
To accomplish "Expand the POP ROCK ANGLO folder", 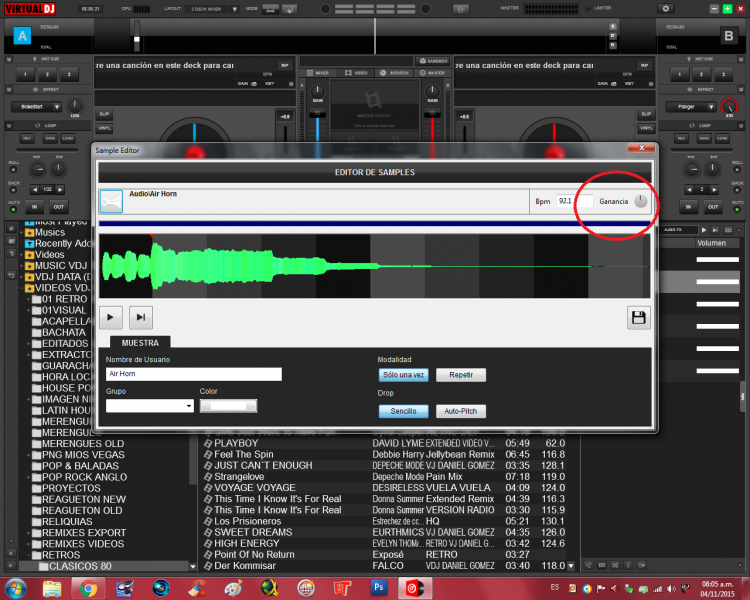I will pyautogui.click(x=29, y=477).
